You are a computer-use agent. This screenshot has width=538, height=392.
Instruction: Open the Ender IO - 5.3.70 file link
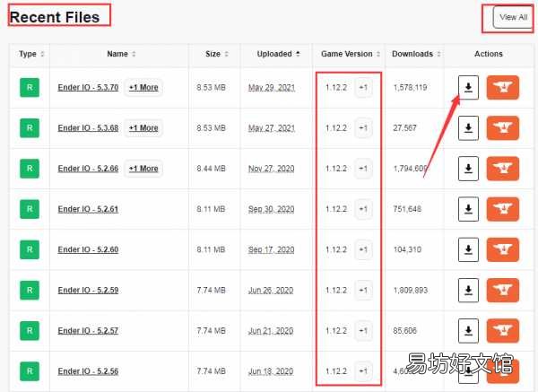tap(88, 88)
